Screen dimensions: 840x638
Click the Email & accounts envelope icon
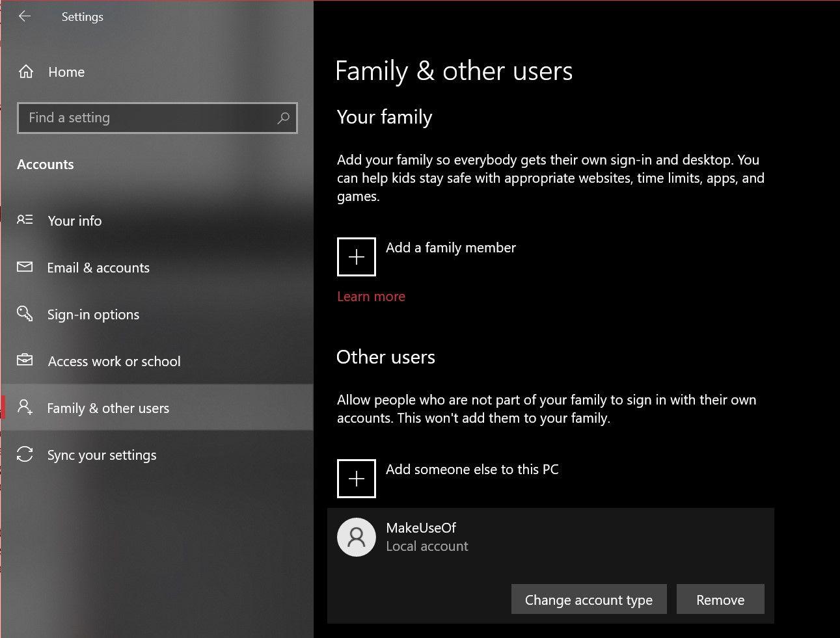click(25, 267)
